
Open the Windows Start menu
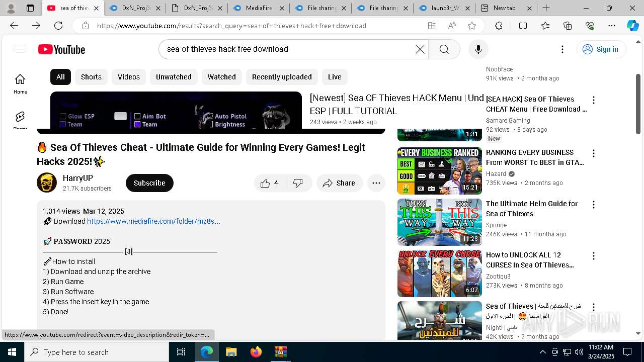click(x=12, y=352)
